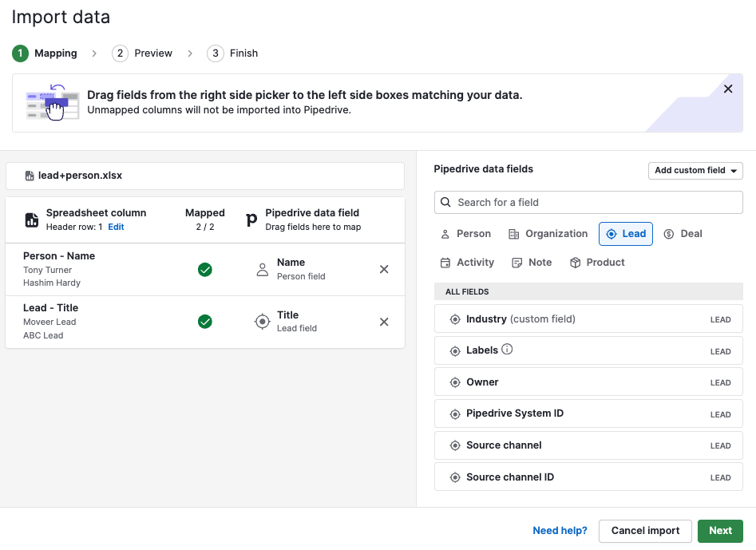This screenshot has height=550, width=756.
Task: Open the Add custom field dropdown
Action: [x=695, y=171]
